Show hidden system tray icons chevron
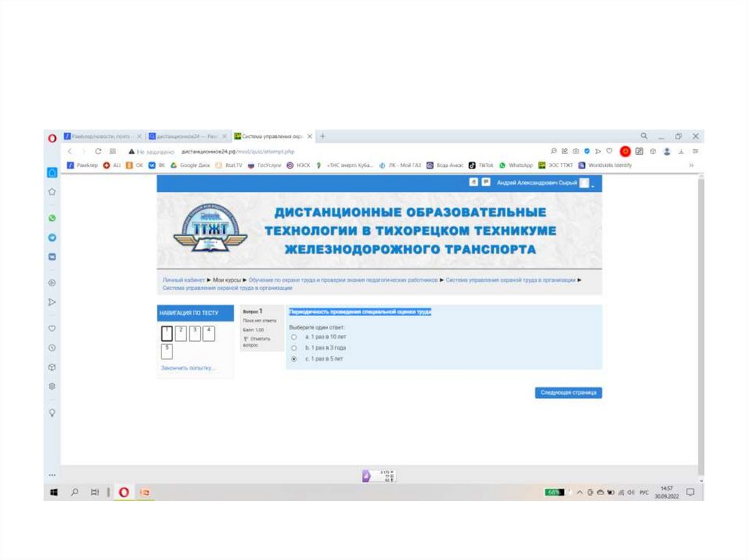 coord(579,492)
